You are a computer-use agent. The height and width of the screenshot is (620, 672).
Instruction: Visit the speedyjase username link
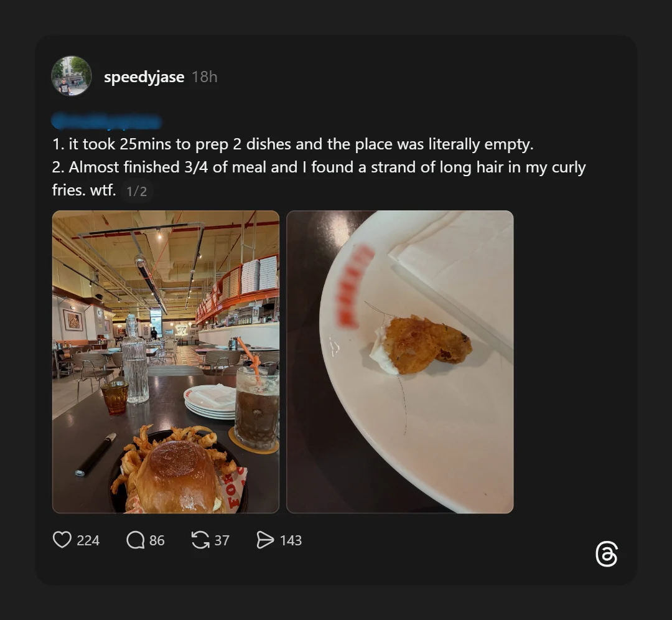tap(144, 77)
